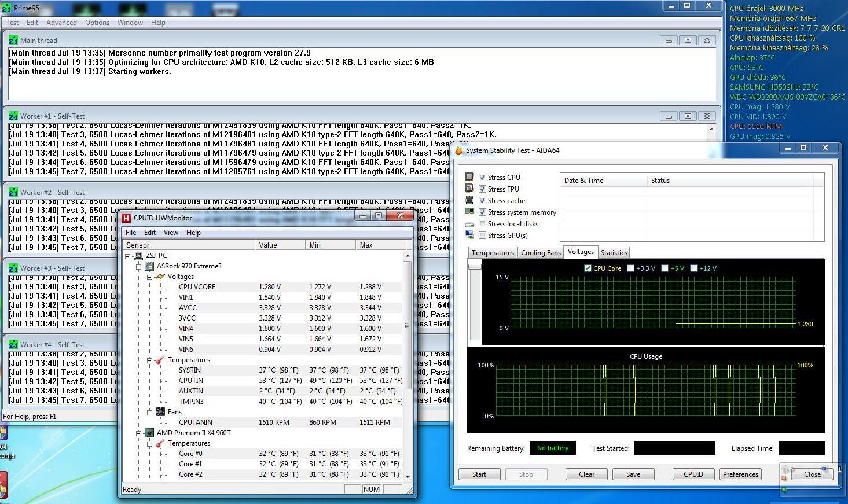Enable the Stress GPU(s) checkbox

482,236
